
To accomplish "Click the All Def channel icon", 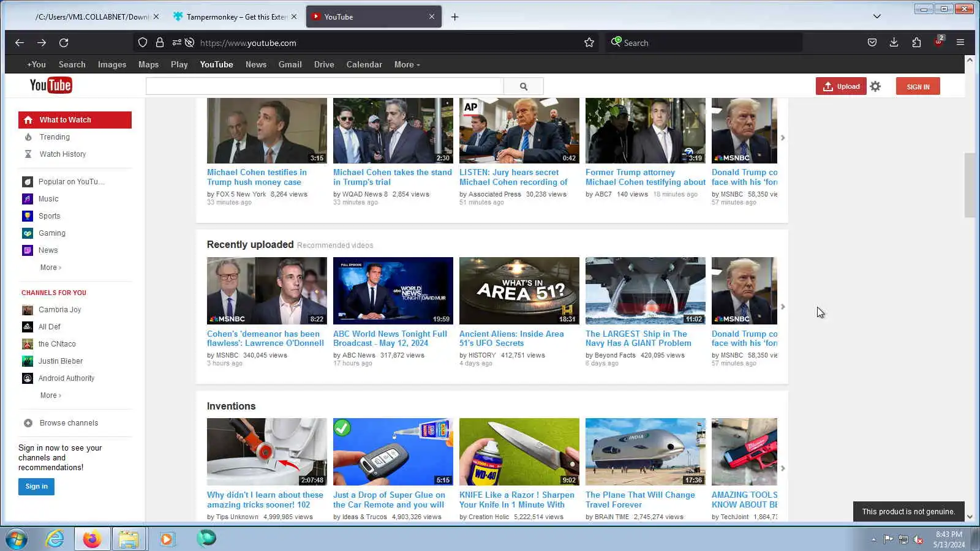I will tap(28, 327).
